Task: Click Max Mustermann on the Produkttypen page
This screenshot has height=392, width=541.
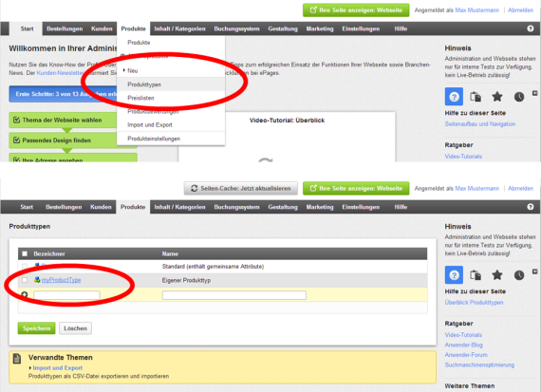Action: point(476,189)
